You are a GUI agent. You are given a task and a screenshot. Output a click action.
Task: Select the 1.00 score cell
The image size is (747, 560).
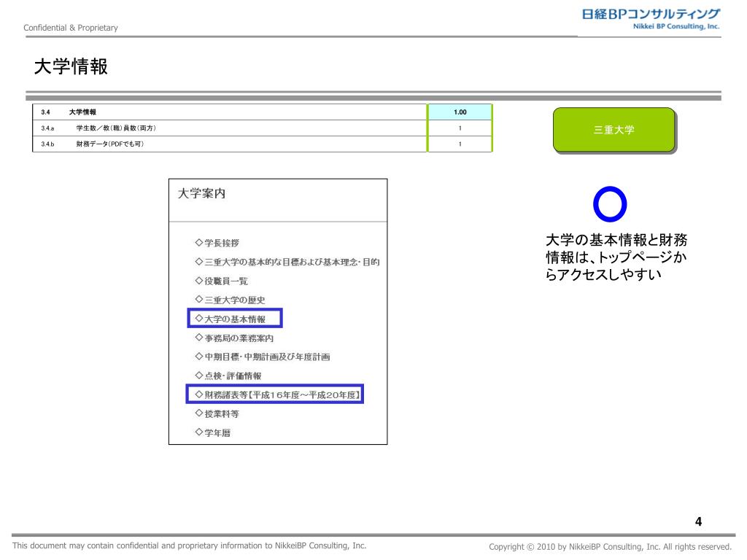[460, 112]
